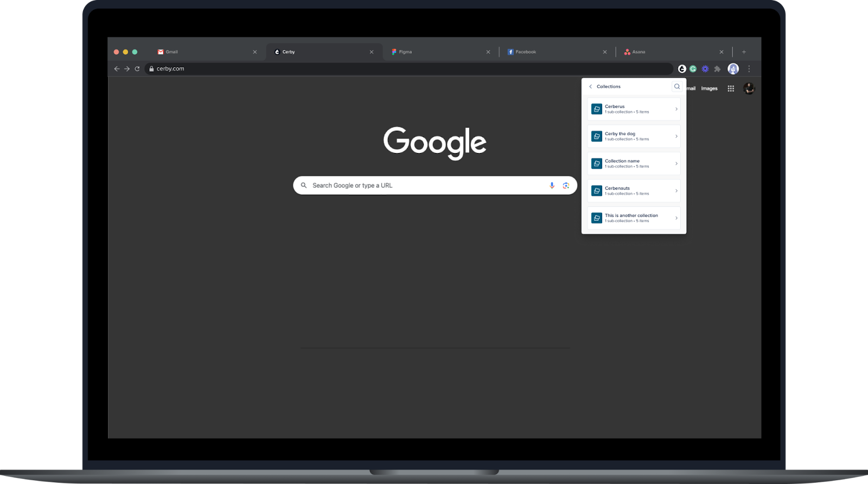Switch to the Facebook tab
This screenshot has height=484, width=868.
pos(557,52)
